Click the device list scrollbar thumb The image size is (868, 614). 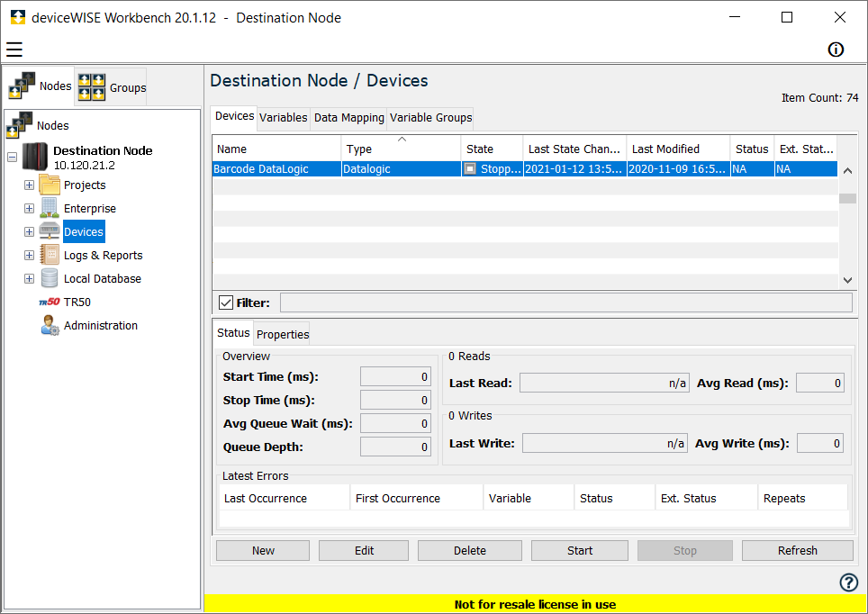[847, 198]
